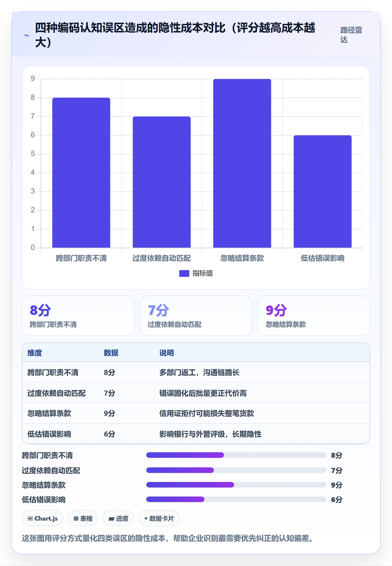Click the x-axis label 忽略结算条款

(x=242, y=258)
